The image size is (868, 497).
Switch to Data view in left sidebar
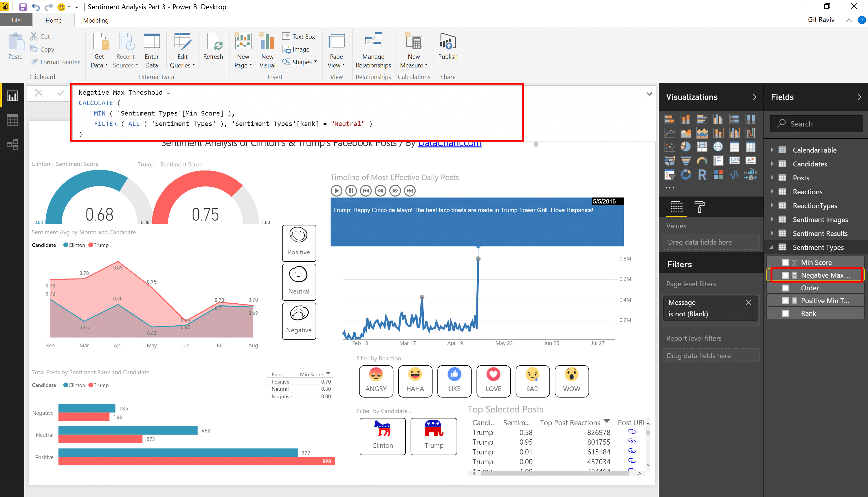click(12, 120)
